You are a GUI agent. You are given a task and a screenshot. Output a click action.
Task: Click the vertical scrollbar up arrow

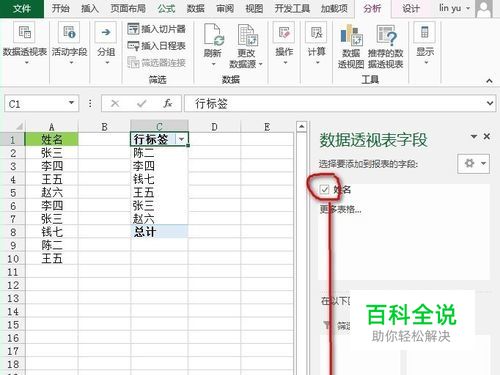(x=301, y=127)
